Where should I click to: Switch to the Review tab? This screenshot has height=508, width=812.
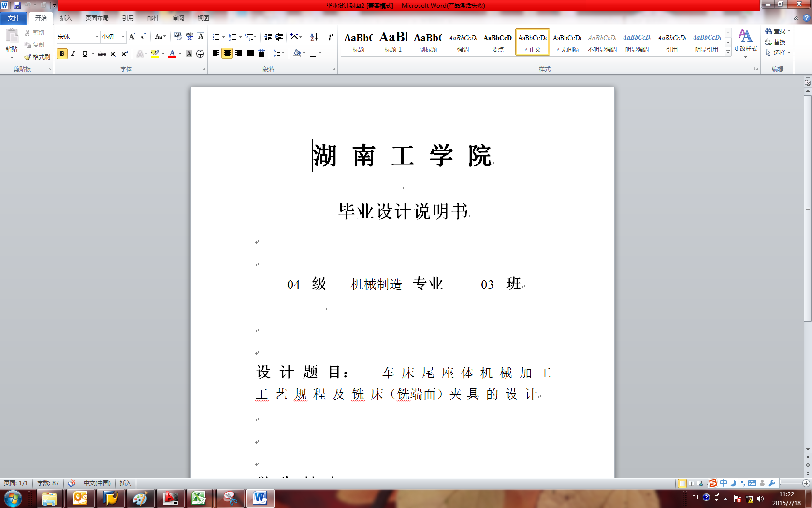pos(178,18)
